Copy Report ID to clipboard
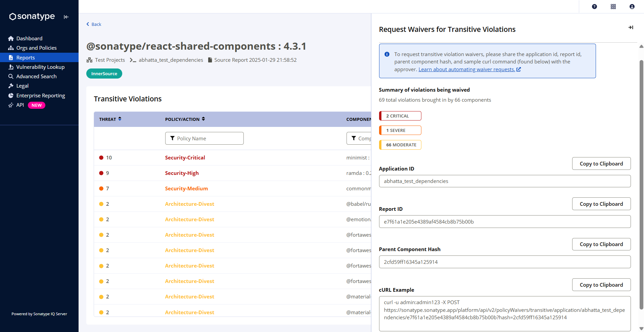The height and width of the screenshot is (332, 644). (x=601, y=204)
